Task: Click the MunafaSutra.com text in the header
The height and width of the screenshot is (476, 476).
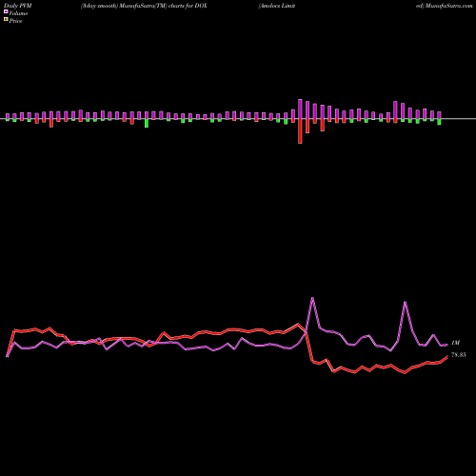Action: [x=449, y=6]
